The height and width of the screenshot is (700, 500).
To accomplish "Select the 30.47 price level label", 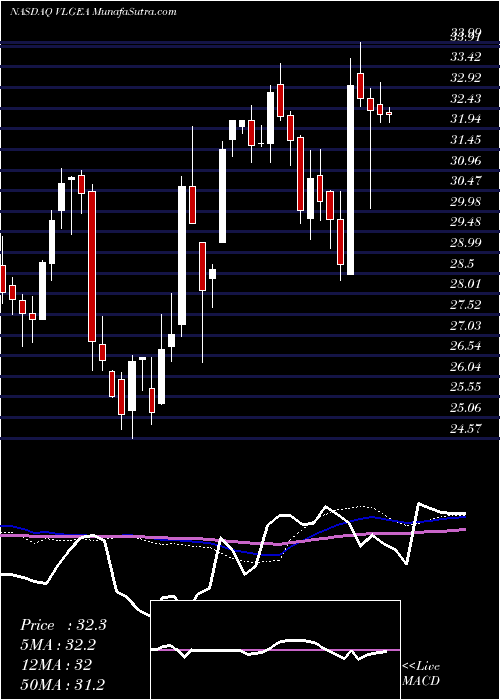I will tap(466, 181).
